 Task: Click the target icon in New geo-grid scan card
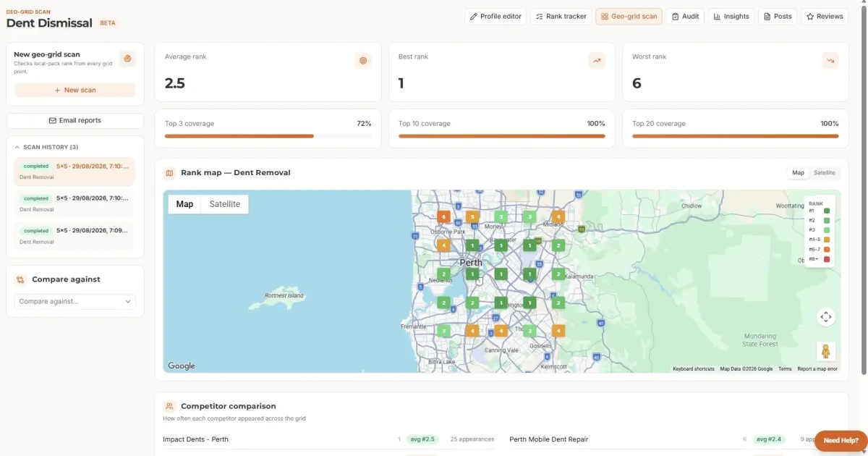pos(127,59)
